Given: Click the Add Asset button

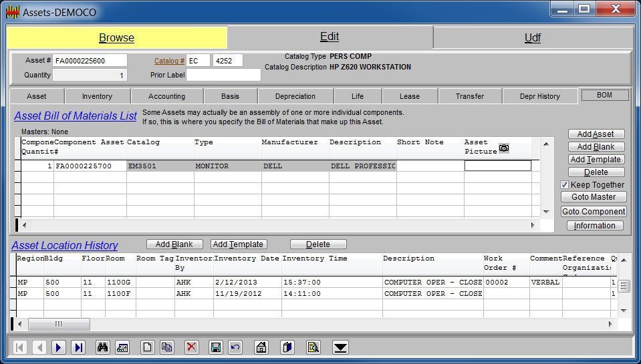Looking at the screenshot, I should 596,134.
